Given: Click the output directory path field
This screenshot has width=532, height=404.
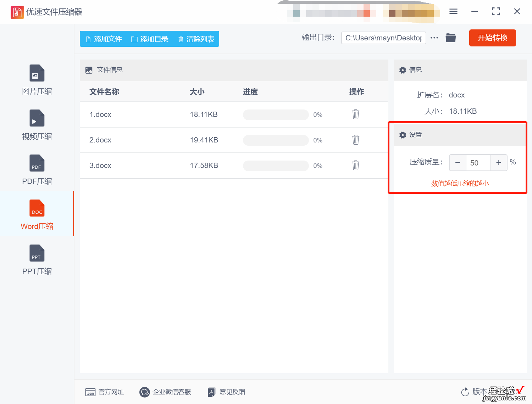Looking at the screenshot, I should click(383, 38).
